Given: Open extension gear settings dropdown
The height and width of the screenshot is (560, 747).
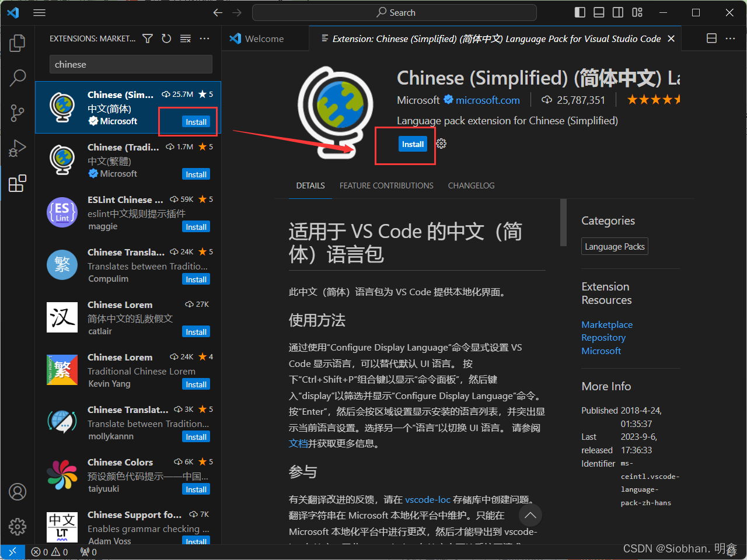Looking at the screenshot, I should click(441, 144).
